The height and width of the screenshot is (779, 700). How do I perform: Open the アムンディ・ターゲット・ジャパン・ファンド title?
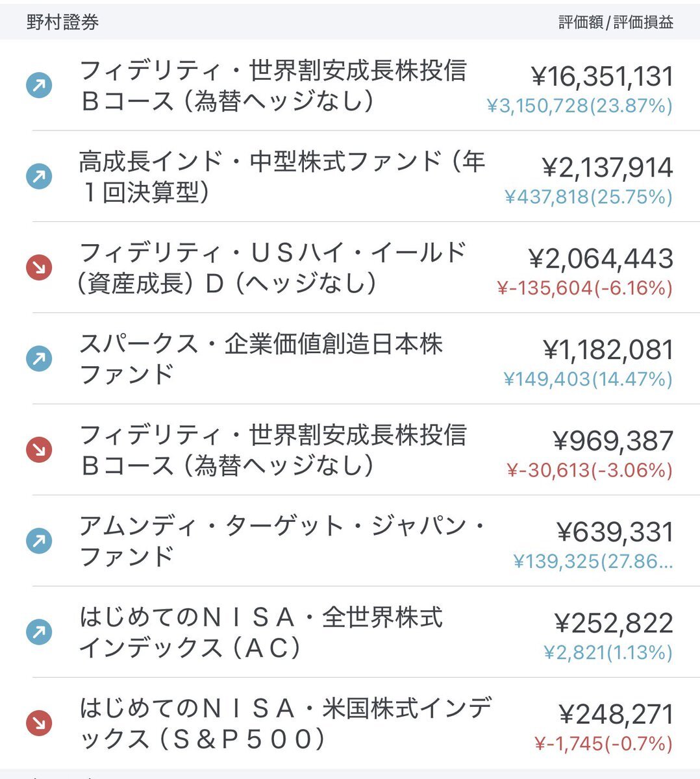(282, 541)
